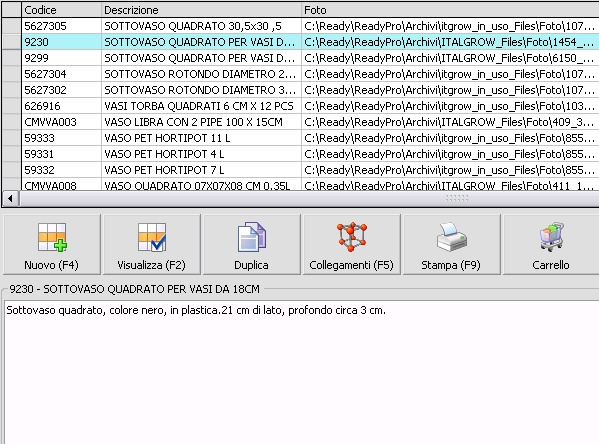Select VASO LIBRA CON 2 PIPE row
Screen dimensions: 599x444
click(310, 122)
